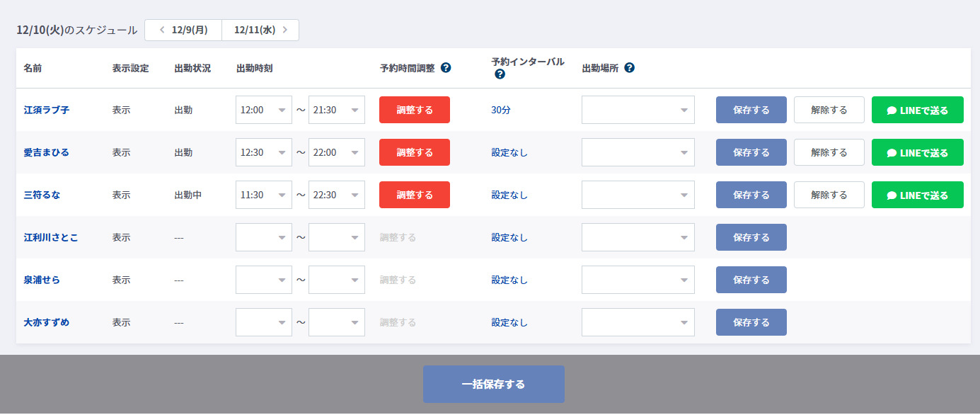Click 解除する for 三符るな
The height and width of the screenshot is (415, 980).
coord(829,195)
